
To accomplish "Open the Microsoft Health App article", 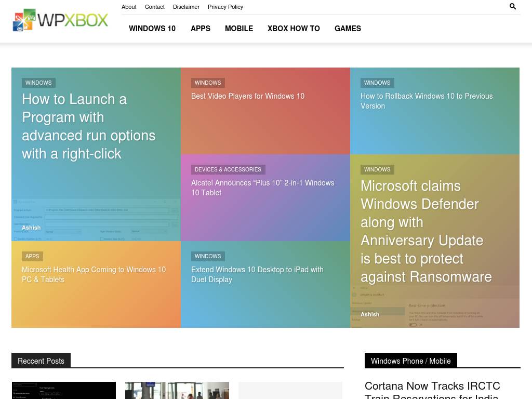I will pos(94,274).
